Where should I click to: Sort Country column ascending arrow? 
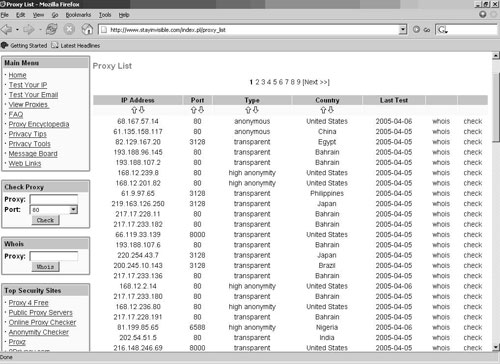323,110
